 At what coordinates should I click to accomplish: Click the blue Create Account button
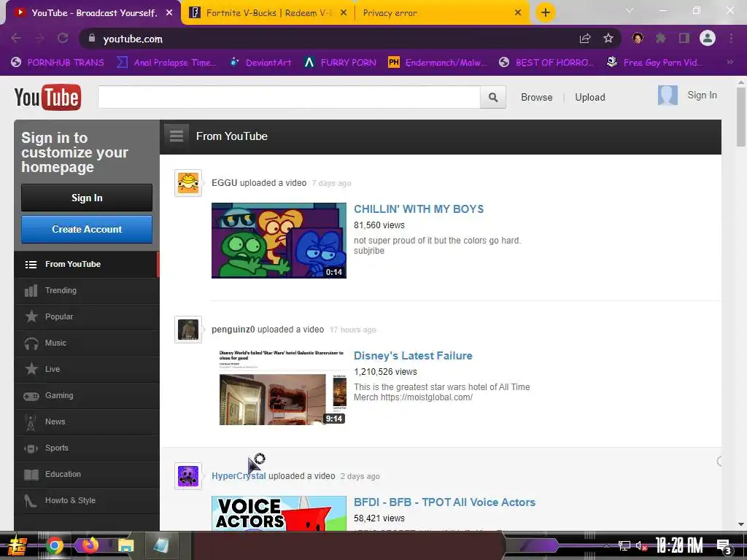tap(87, 229)
